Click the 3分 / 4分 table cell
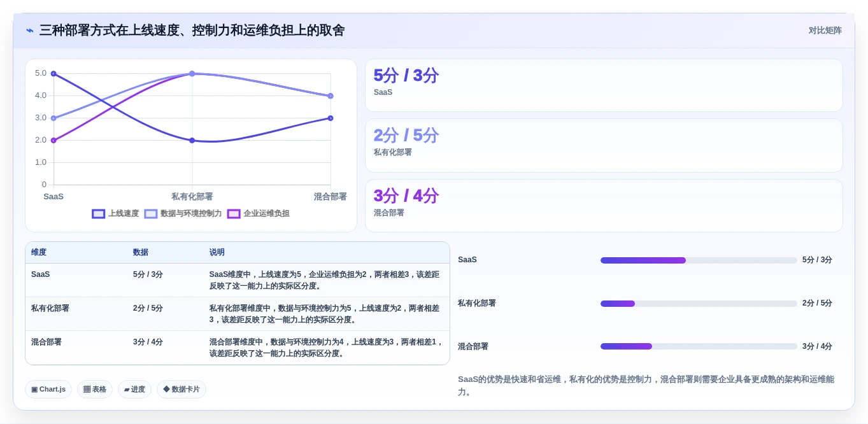 click(148, 342)
